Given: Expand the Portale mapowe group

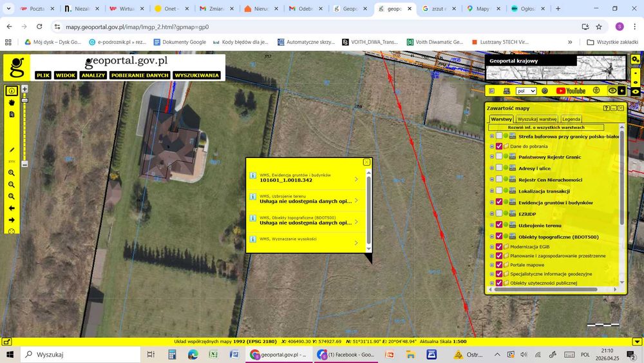Looking at the screenshot, I should click(491, 265).
